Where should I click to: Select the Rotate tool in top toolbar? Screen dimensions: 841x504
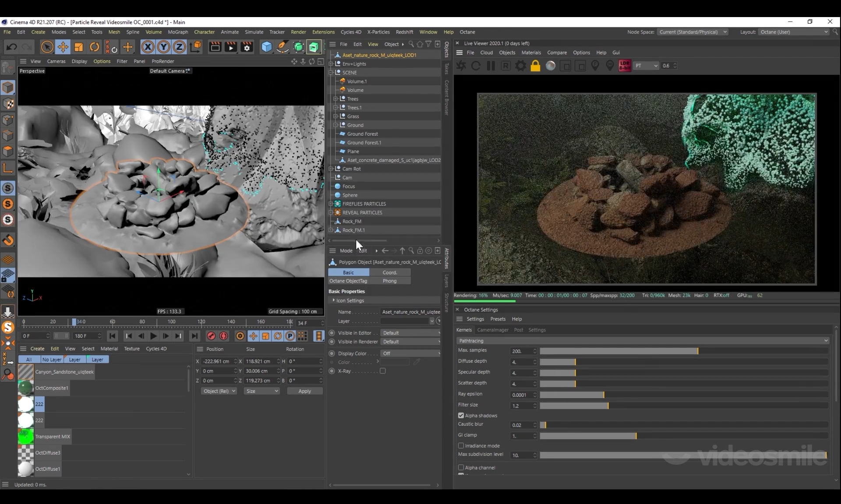click(94, 47)
